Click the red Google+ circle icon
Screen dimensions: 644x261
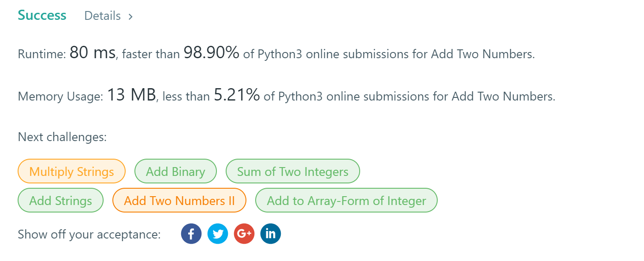tap(244, 233)
